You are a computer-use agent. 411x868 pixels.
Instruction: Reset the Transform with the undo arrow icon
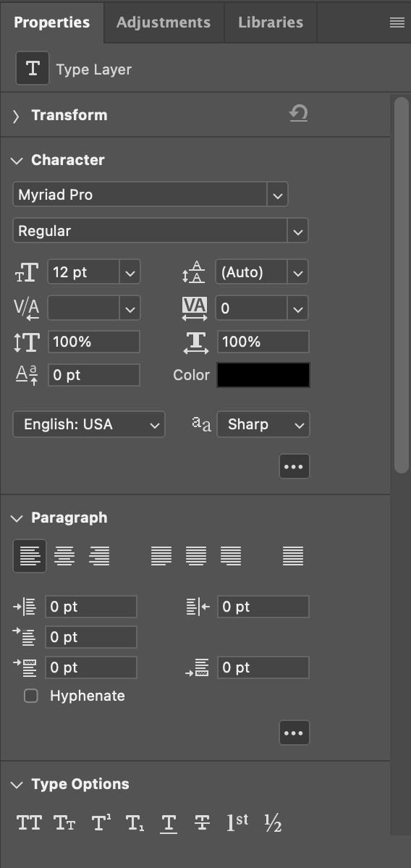[299, 114]
